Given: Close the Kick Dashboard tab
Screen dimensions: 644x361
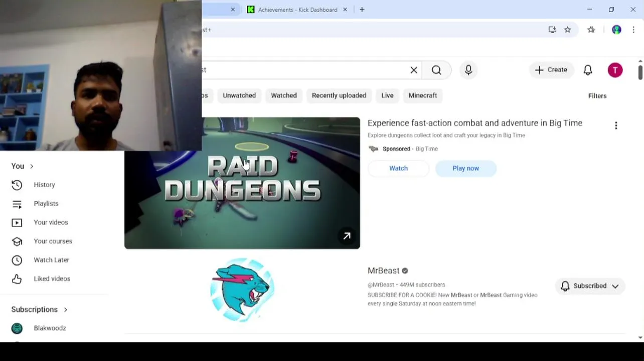Looking at the screenshot, I should click(x=345, y=10).
